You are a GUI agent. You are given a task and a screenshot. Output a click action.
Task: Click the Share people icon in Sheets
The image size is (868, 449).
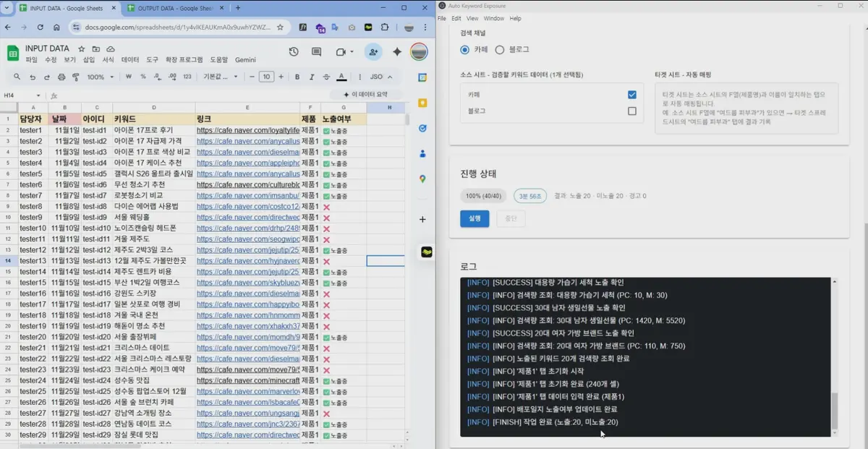[x=373, y=52]
